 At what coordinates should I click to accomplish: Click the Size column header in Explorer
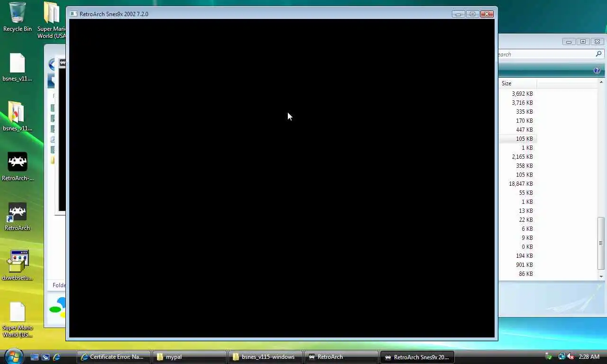click(517, 83)
